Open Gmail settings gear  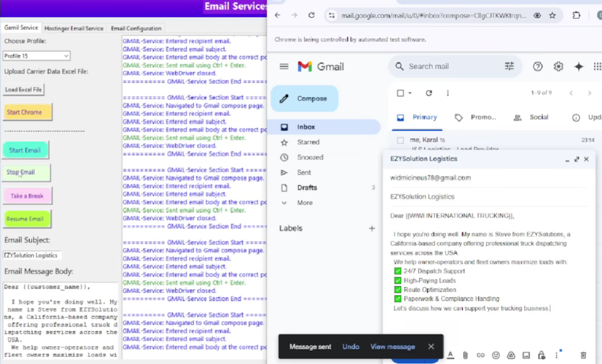point(558,66)
